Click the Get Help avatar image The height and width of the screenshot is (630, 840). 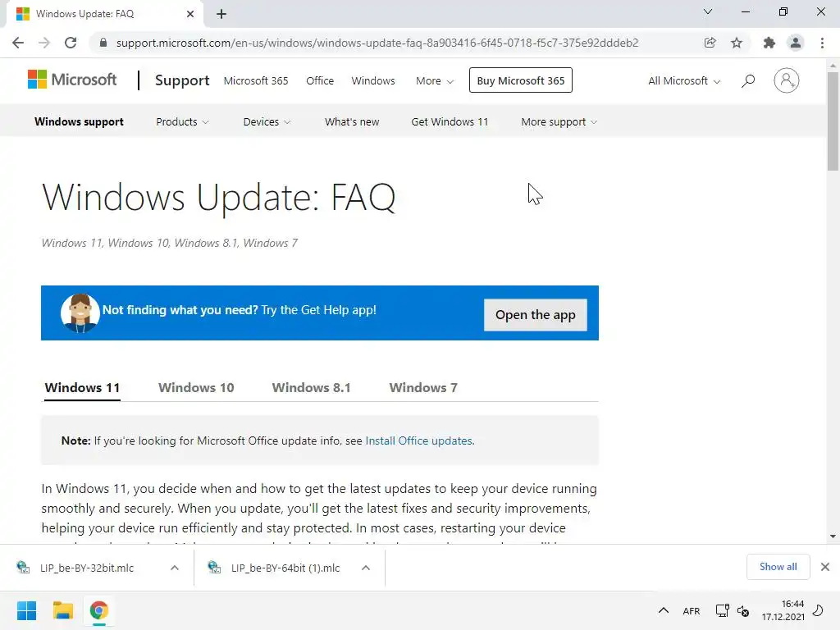pos(80,313)
